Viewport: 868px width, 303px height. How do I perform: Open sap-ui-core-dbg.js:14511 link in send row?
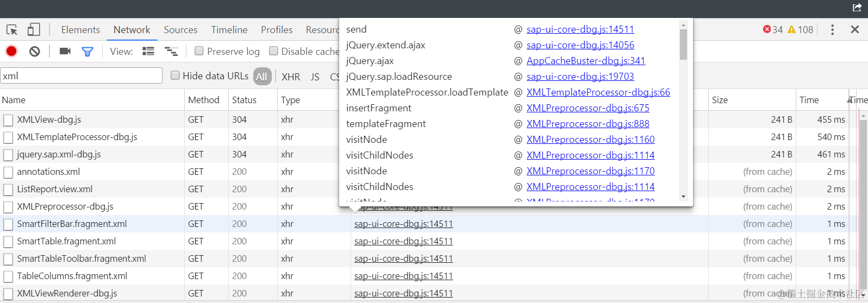[x=580, y=29]
